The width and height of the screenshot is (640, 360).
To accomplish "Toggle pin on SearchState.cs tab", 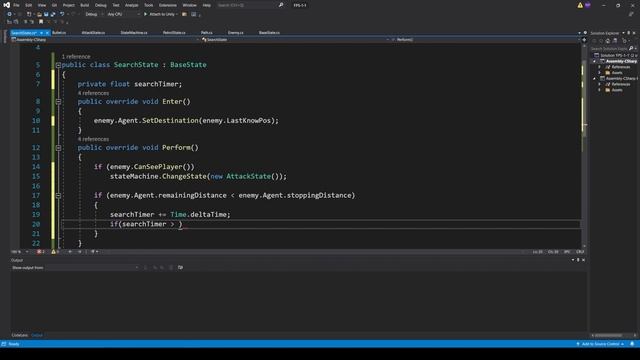I will tap(42, 33).
